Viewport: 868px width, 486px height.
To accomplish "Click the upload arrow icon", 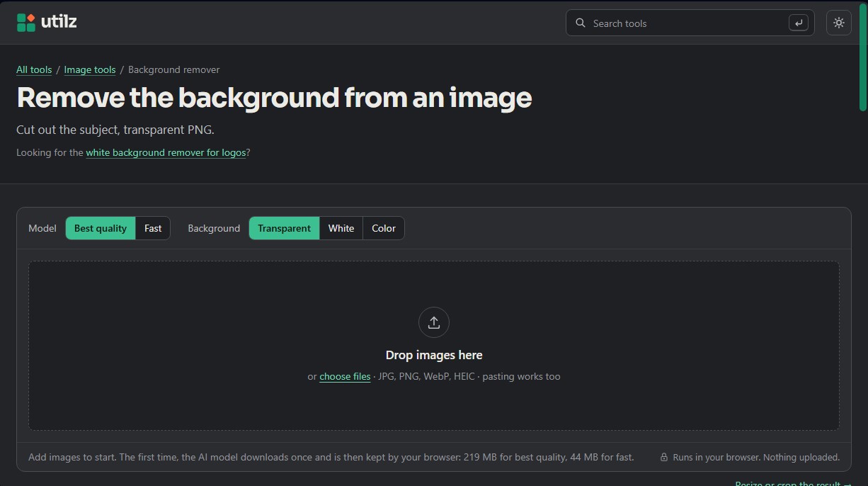I will pos(434,322).
